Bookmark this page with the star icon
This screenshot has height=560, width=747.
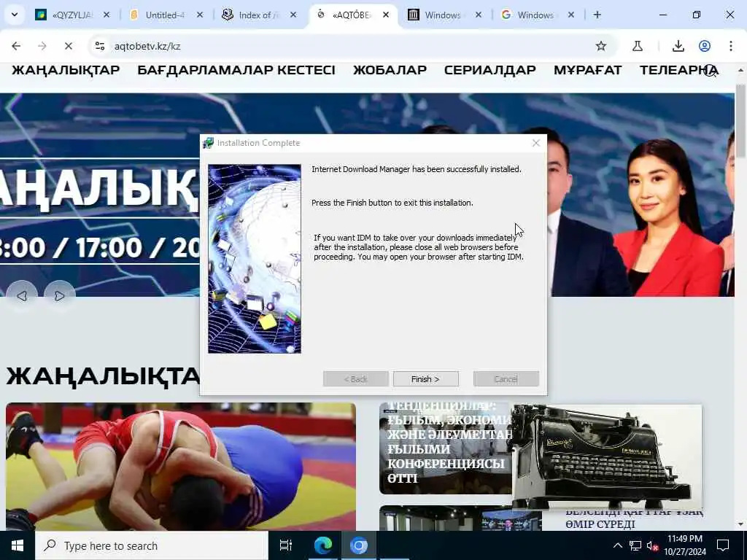(x=601, y=46)
